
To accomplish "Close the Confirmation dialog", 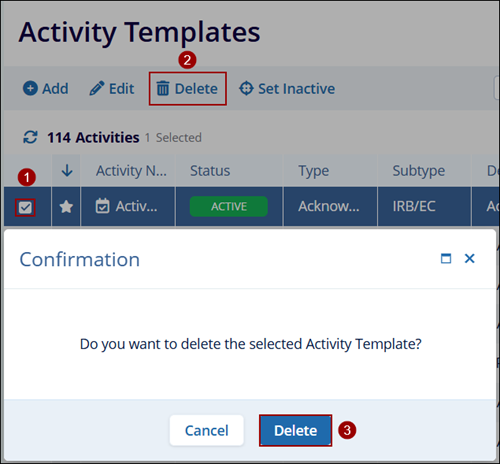I will [x=470, y=258].
